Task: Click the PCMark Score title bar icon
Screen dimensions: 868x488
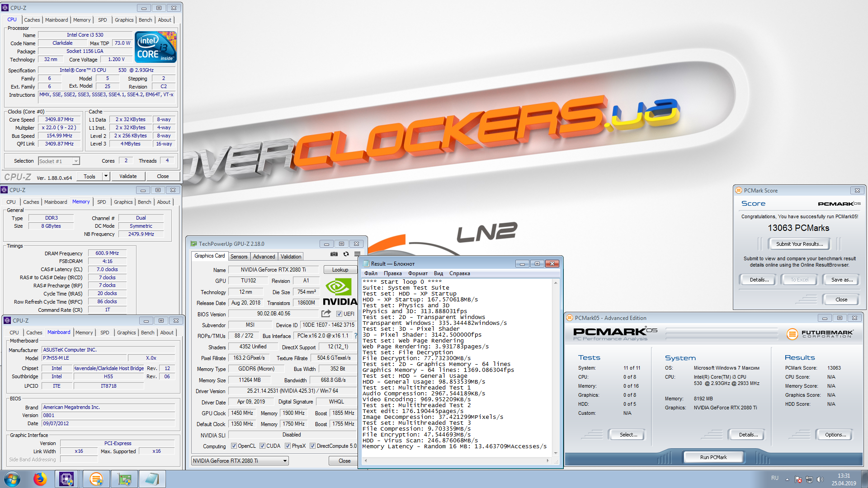Action: pos(739,190)
